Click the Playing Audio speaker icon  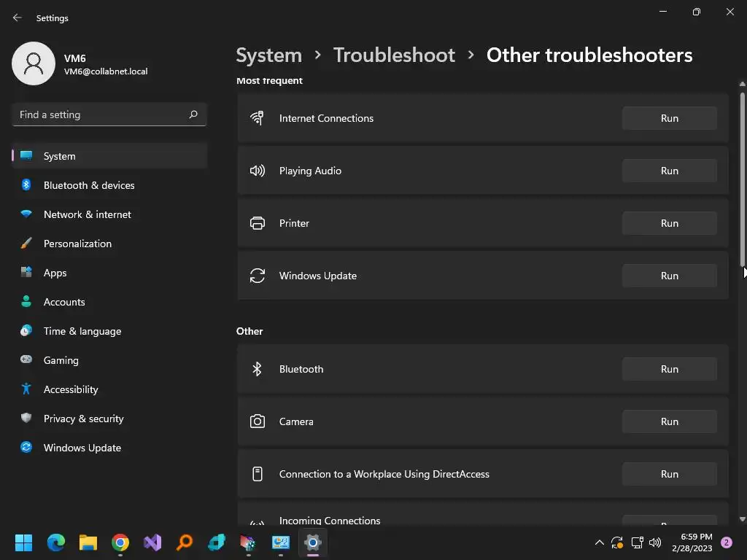click(258, 171)
